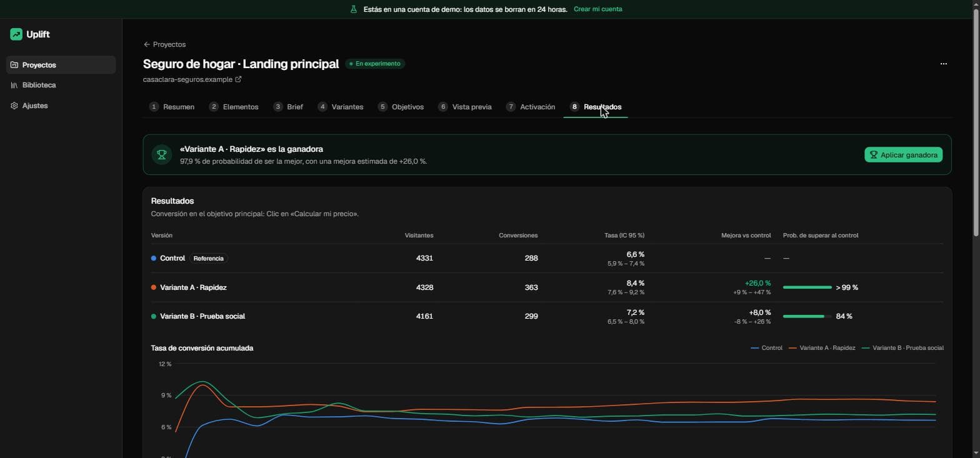980x458 pixels.
Task: Click the Crear mi cuenta link
Action: coord(597,9)
